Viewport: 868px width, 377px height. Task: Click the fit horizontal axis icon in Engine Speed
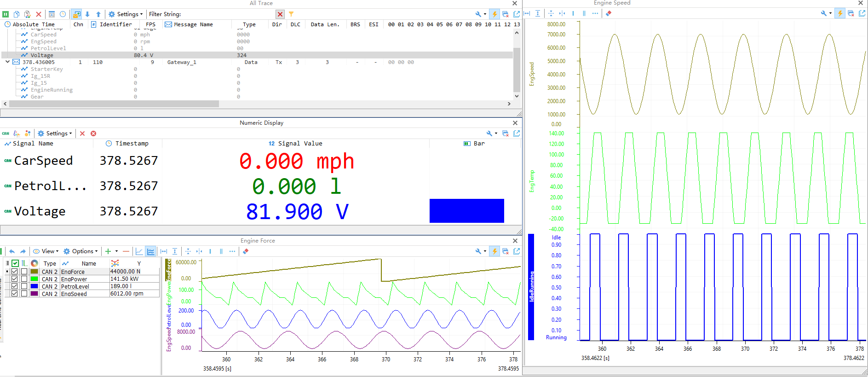click(527, 13)
